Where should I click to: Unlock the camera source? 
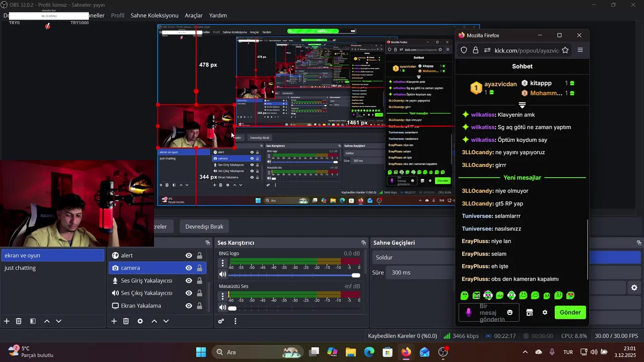(200, 268)
